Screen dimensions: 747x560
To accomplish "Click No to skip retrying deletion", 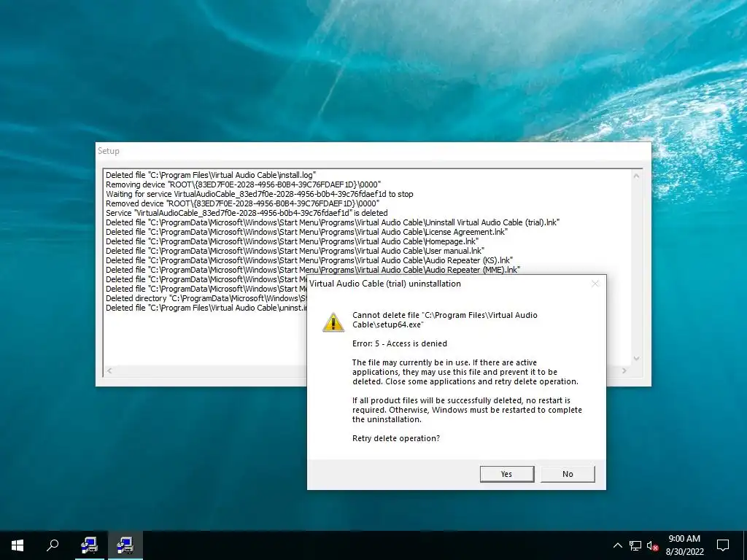I will [x=568, y=474].
